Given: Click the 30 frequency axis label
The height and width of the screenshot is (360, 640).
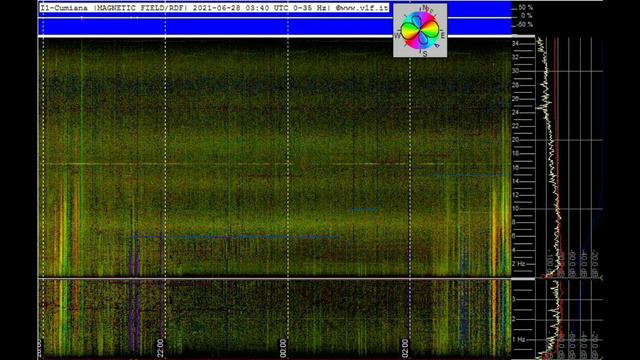Looking at the screenshot, I should tap(516, 71).
